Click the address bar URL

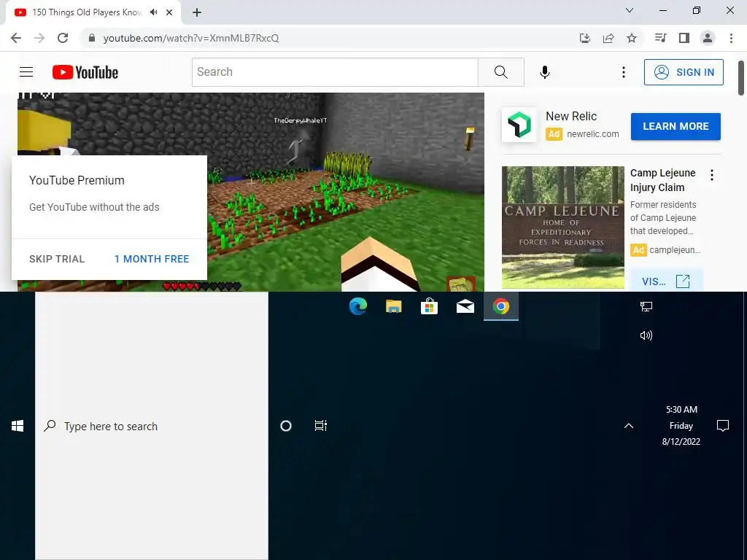191,38
